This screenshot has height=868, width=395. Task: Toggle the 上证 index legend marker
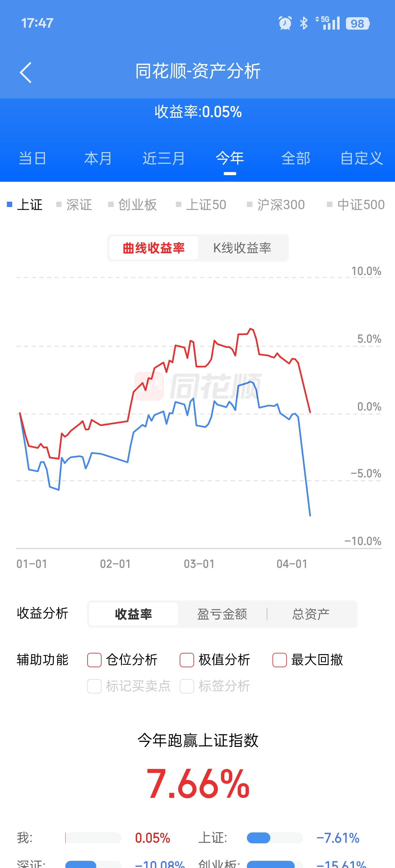coord(25,205)
